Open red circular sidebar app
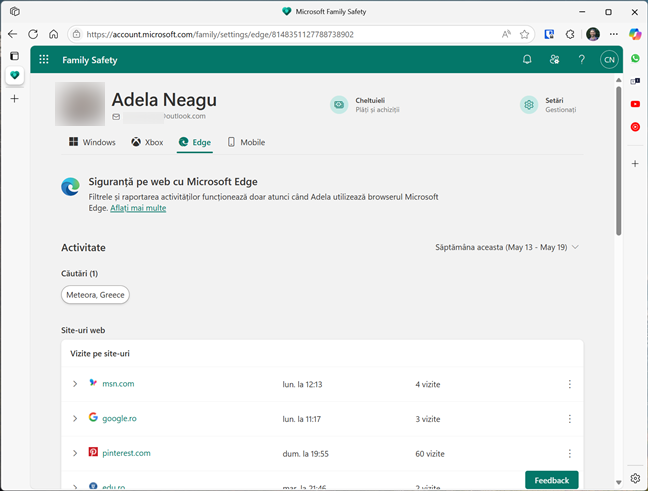Image resolution: width=648 pixels, height=491 pixels. coord(635,127)
